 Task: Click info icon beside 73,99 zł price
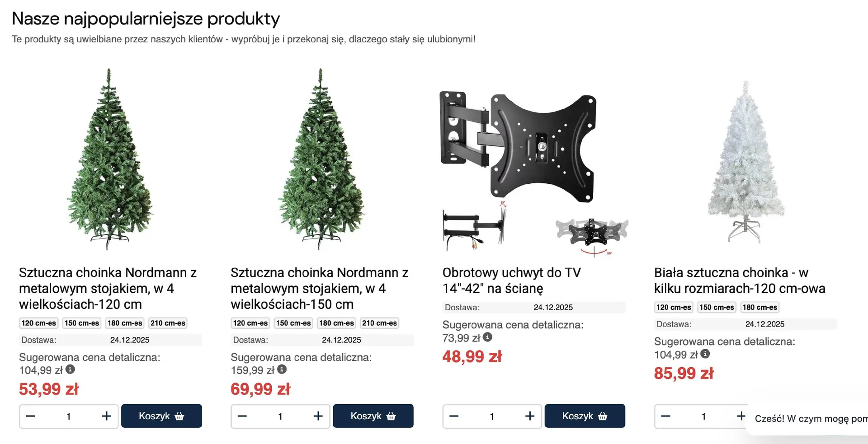pos(487,337)
